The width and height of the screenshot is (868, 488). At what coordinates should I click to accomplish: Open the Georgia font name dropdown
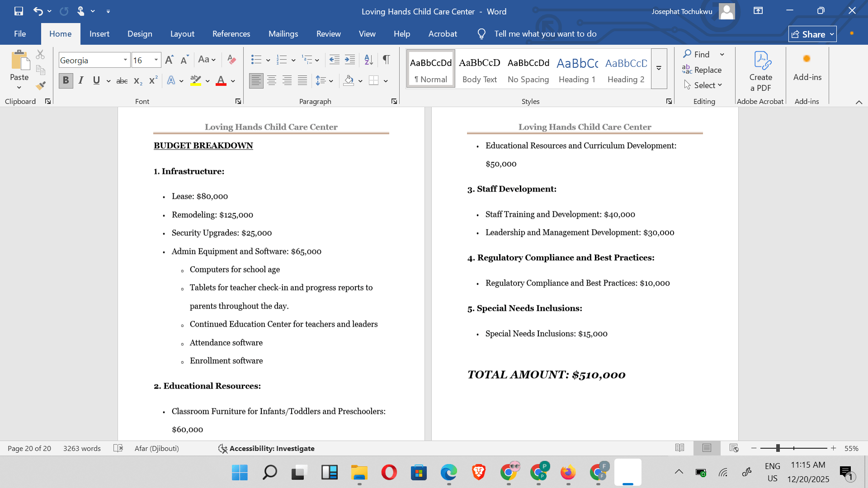coord(125,60)
